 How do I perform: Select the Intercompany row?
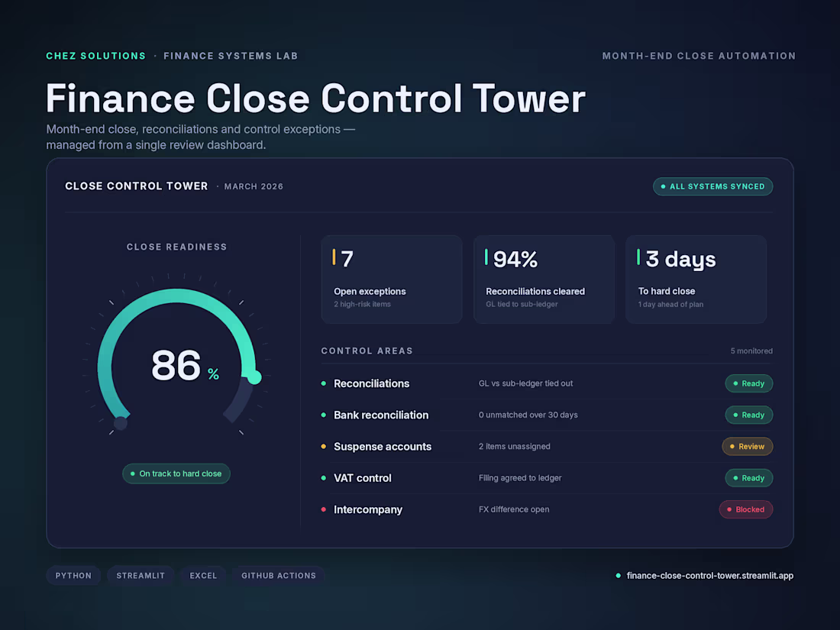pyautogui.click(x=547, y=509)
